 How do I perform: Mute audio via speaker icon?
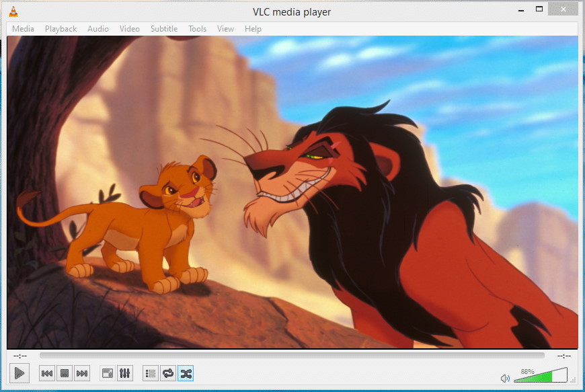505,378
